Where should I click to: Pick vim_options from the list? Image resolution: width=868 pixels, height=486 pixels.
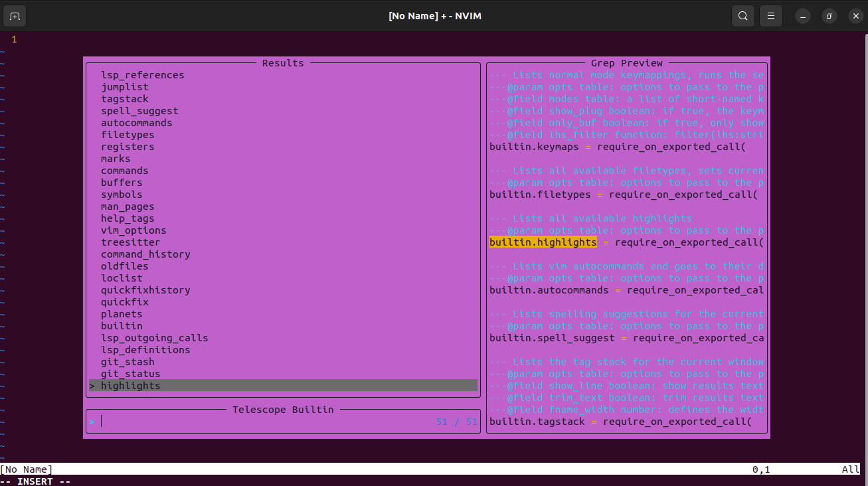(x=133, y=230)
